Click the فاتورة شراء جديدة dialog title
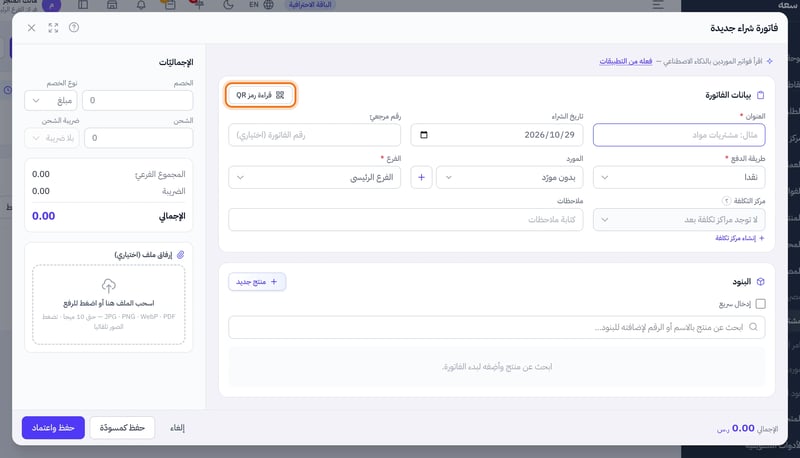Image resolution: width=800 pixels, height=458 pixels. point(744,28)
